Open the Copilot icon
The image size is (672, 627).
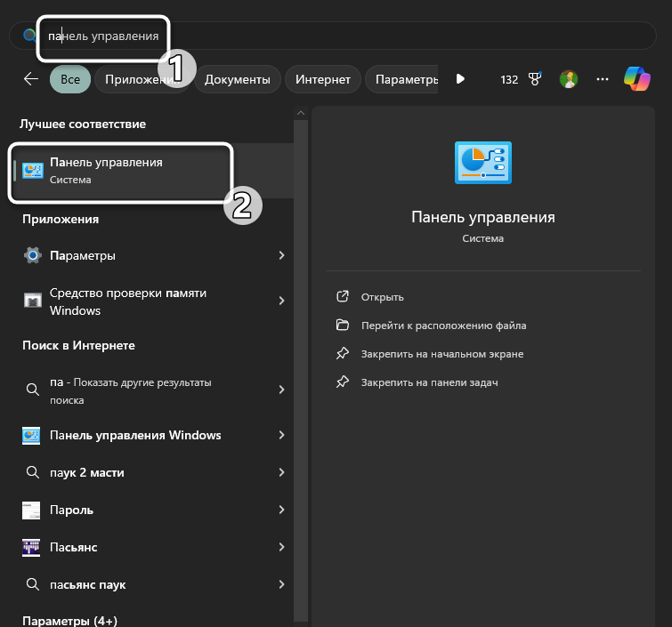point(636,79)
